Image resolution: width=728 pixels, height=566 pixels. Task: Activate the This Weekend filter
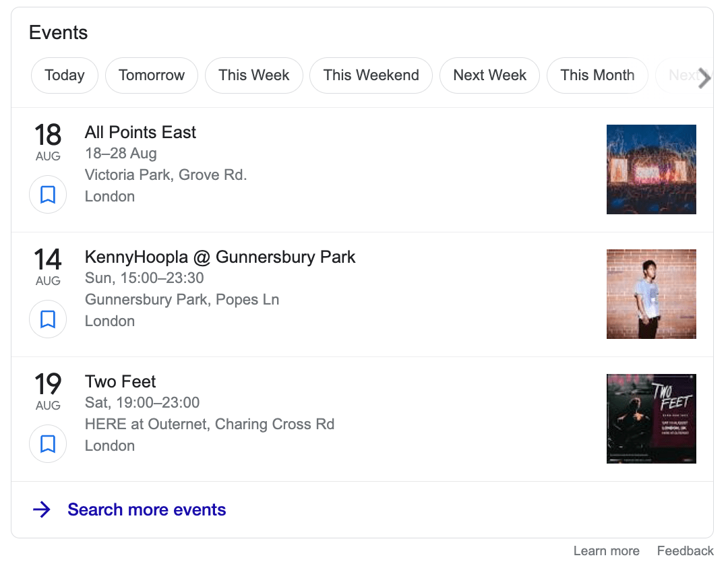click(x=371, y=75)
